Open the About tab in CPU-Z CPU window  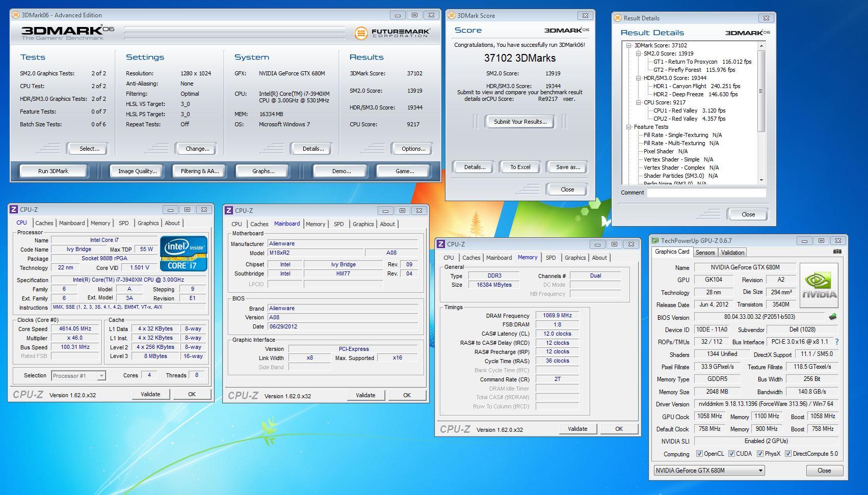click(x=172, y=223)
